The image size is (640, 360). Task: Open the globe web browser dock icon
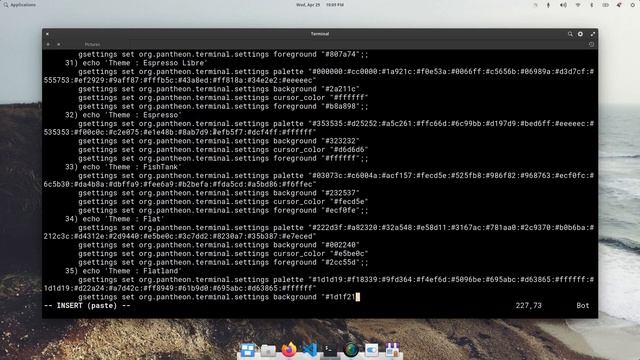point(351,350)
